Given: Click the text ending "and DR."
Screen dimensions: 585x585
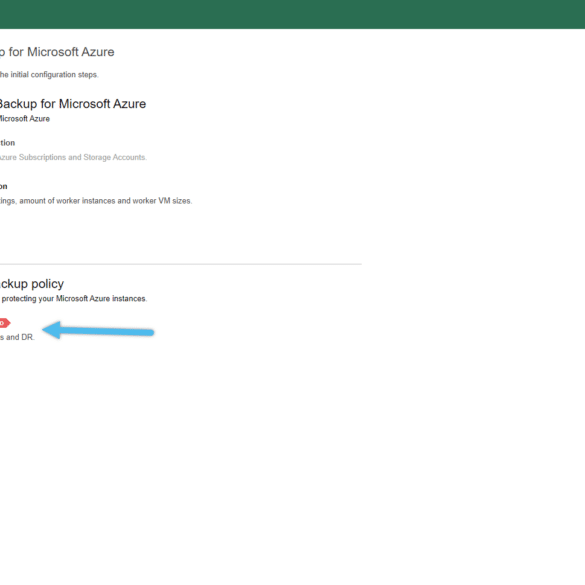Looking at the screenshot, I should (17, 337).
